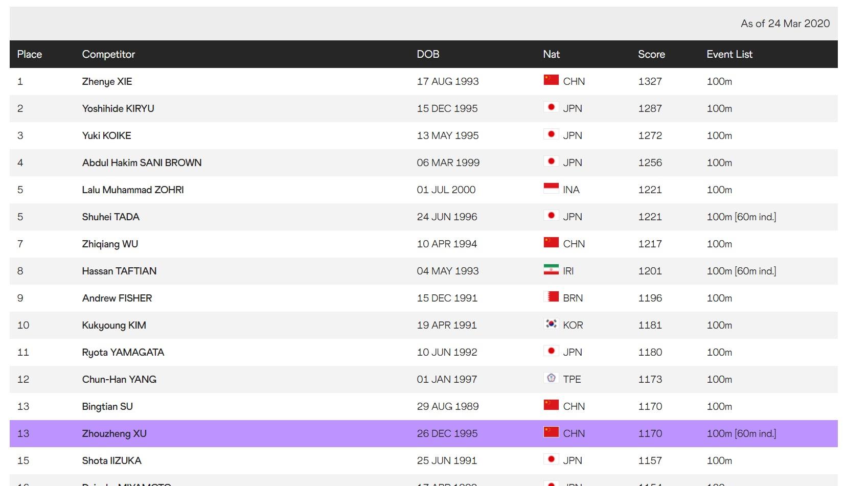The width and height of the screenshot is (868, 486).
Task: Click the DOB column header
Action: pyautogui.click(x=428, y=54)
